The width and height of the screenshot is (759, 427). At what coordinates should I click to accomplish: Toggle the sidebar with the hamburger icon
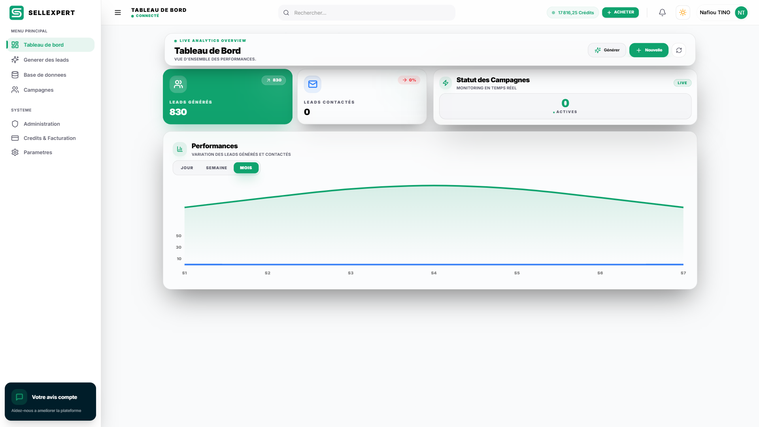(118, 13)
